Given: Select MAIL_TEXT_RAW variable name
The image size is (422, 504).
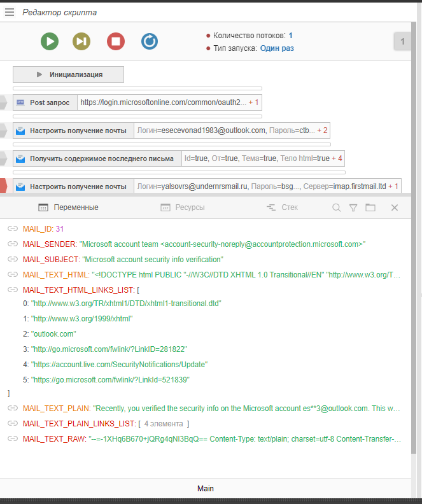Looking at the screenshot, I should 53,439.
